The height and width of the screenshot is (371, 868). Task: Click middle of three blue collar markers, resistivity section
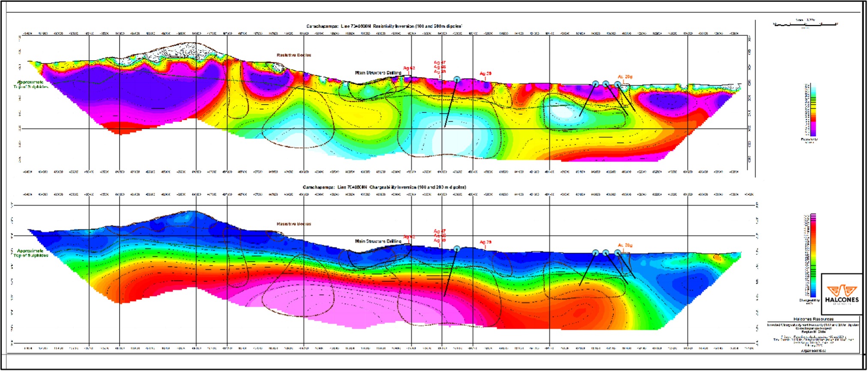tap(606, 84)
